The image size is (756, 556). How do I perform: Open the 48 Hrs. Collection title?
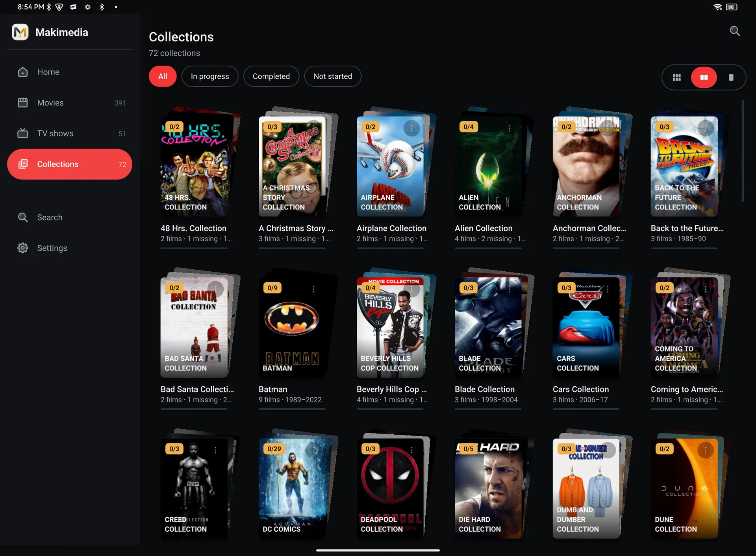(193, 228)
